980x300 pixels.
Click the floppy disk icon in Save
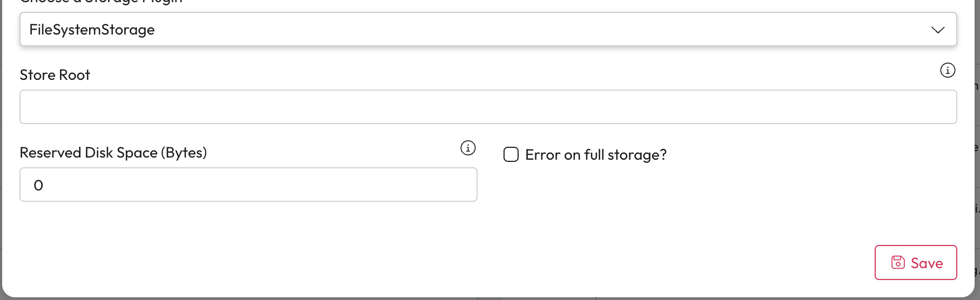click(x=897, y=263)
